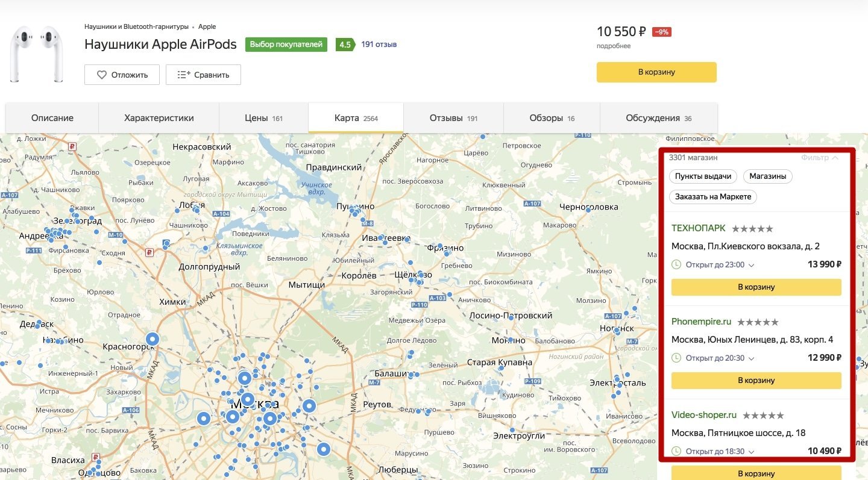Viewport: 868px width, 480px height.
Task: Select the blue map dot at Электроугли
Action: click(512, 430)
